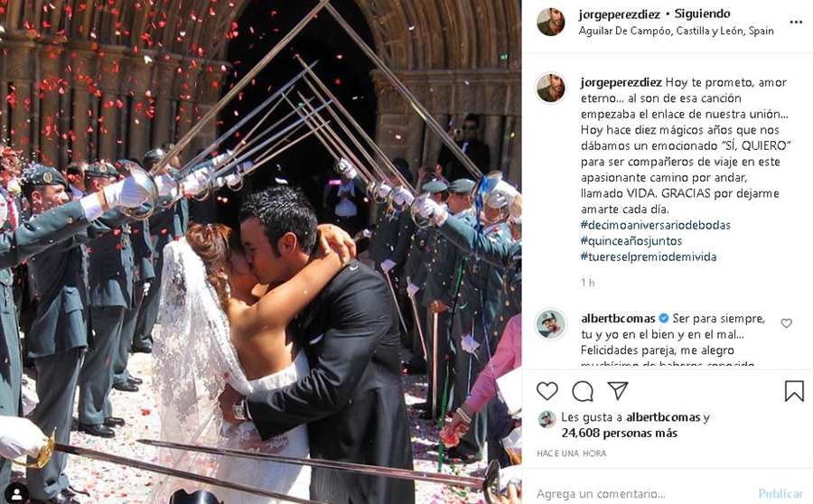Toggle the Siguiendo follow status
The width and height of the screenshot is (813, 504).
point(702,14)
